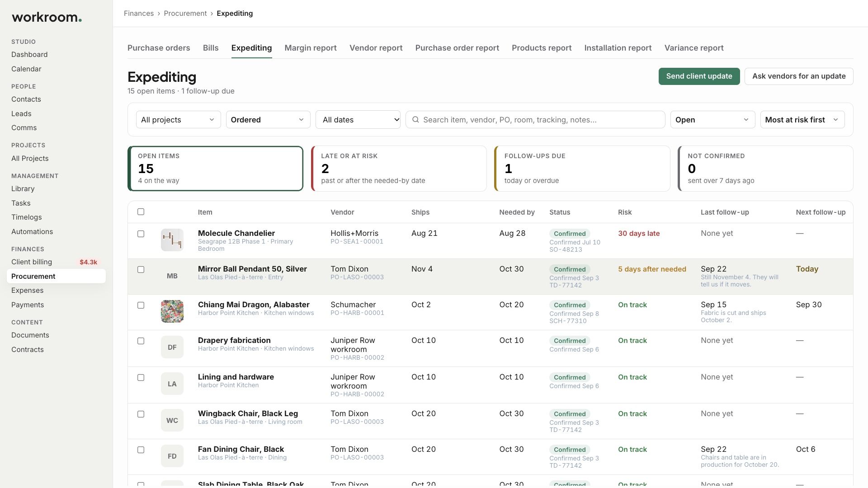Click the LA item avatar
This screenshot has width=868, height=488.
pos(172,384)
